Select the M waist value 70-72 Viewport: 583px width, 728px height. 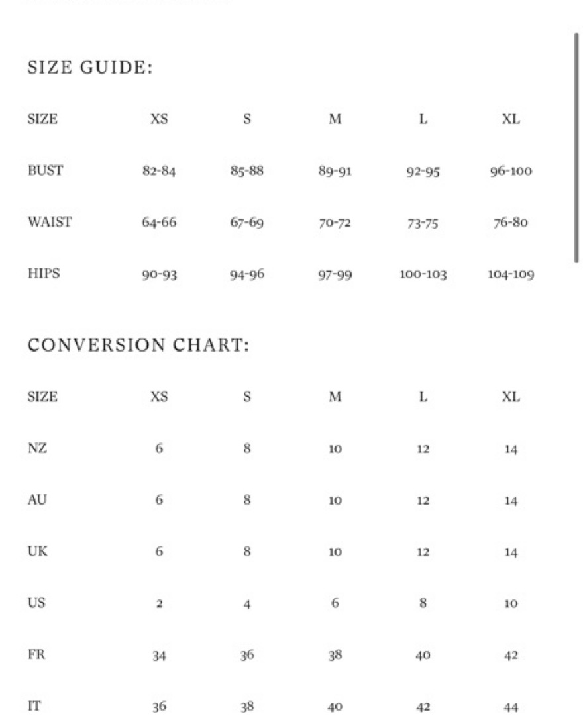tap(335, 223)
